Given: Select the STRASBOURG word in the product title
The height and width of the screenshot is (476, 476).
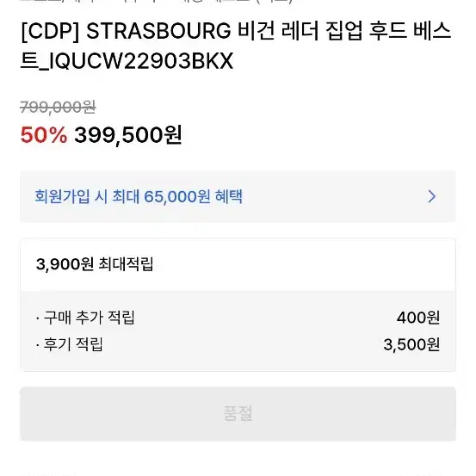Looking at the screenshot, I should tap(158, 31).
